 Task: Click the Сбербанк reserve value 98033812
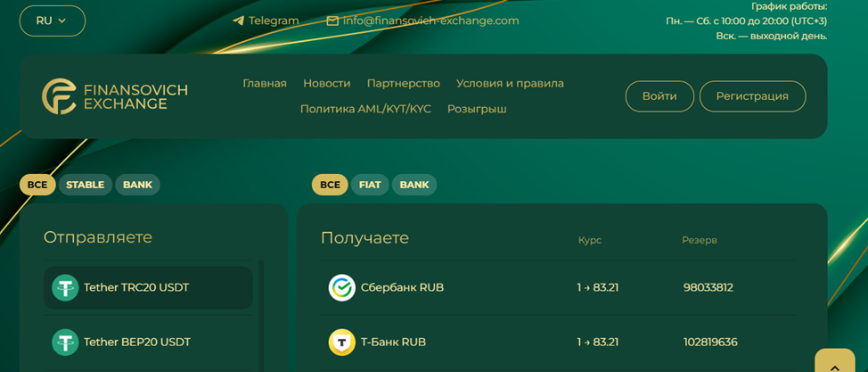click(708, 288)
